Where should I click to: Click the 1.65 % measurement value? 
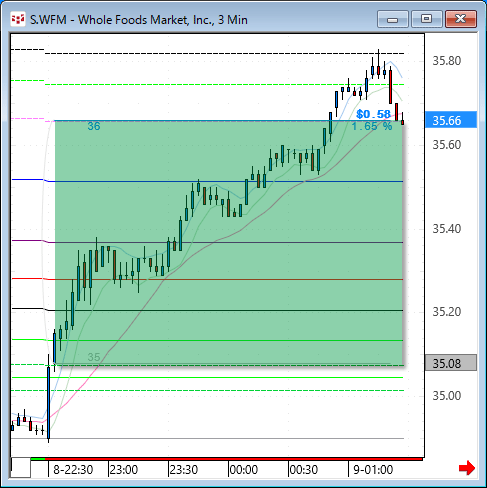coord(372,126)
